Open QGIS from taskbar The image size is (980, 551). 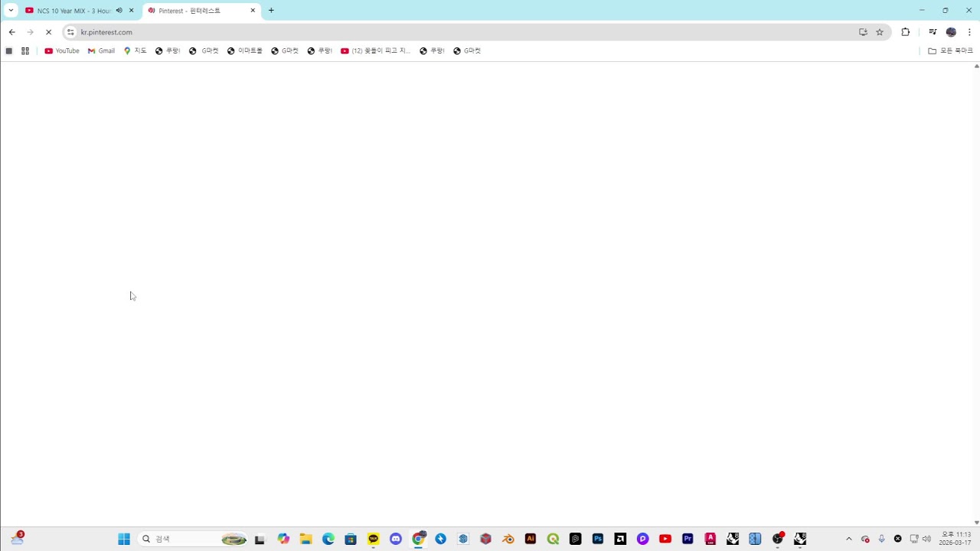pos(553,539)
